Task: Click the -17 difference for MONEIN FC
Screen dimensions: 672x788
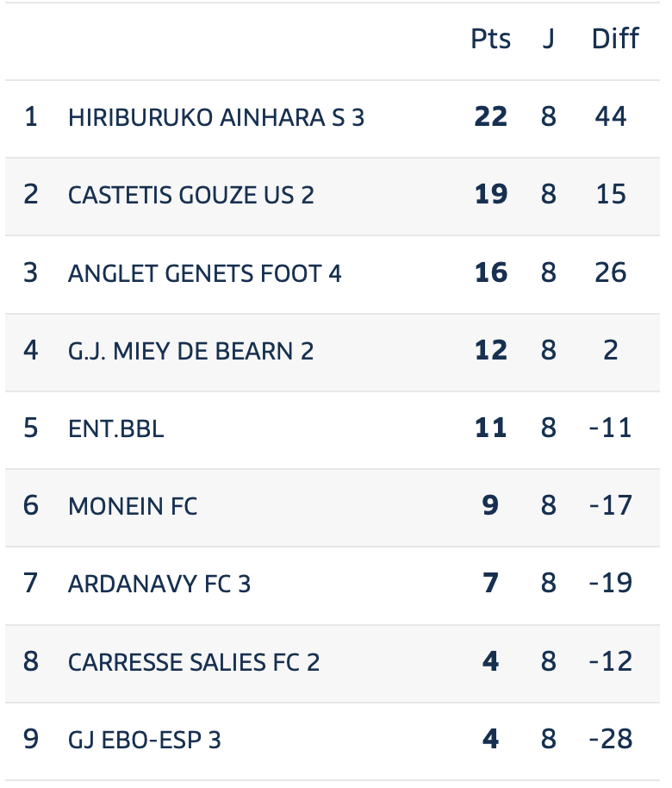Action: (611, 505)
